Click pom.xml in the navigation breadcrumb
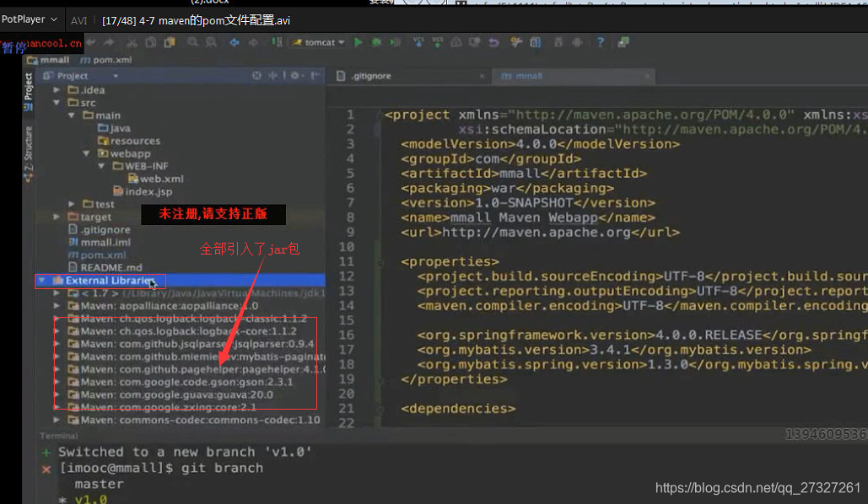 (x=106, y=60)
